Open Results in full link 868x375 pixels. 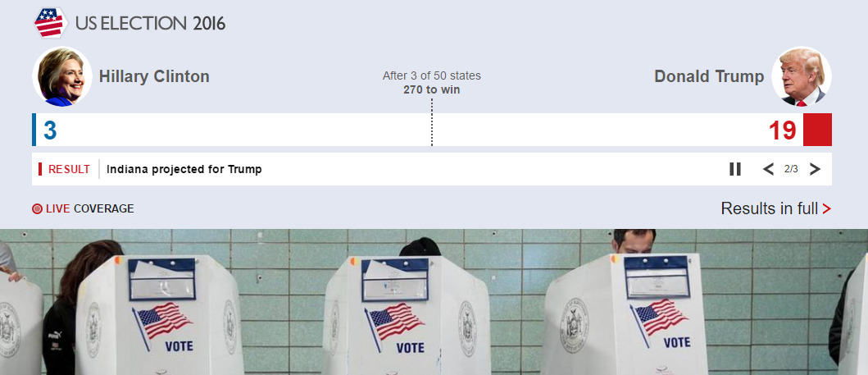coord(775,208)
